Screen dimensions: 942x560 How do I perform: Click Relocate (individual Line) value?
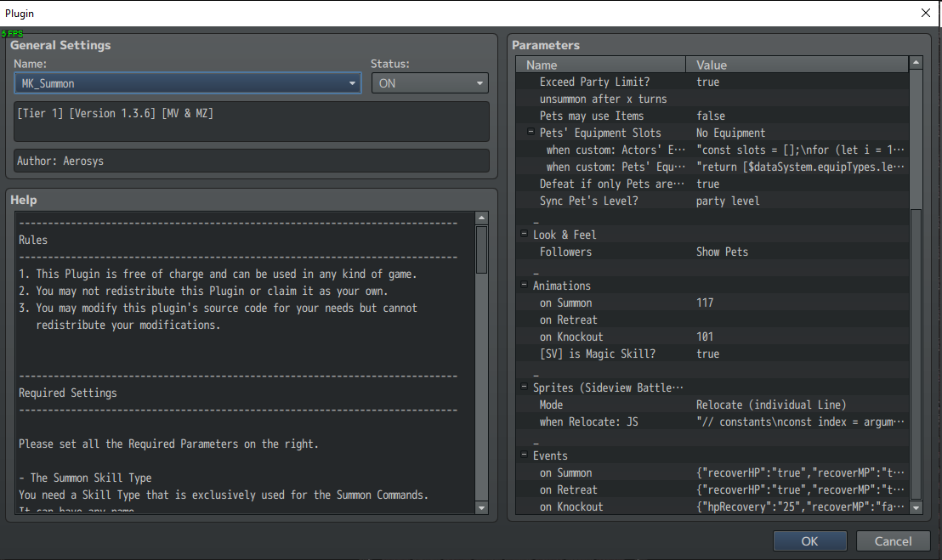(771, 404)
